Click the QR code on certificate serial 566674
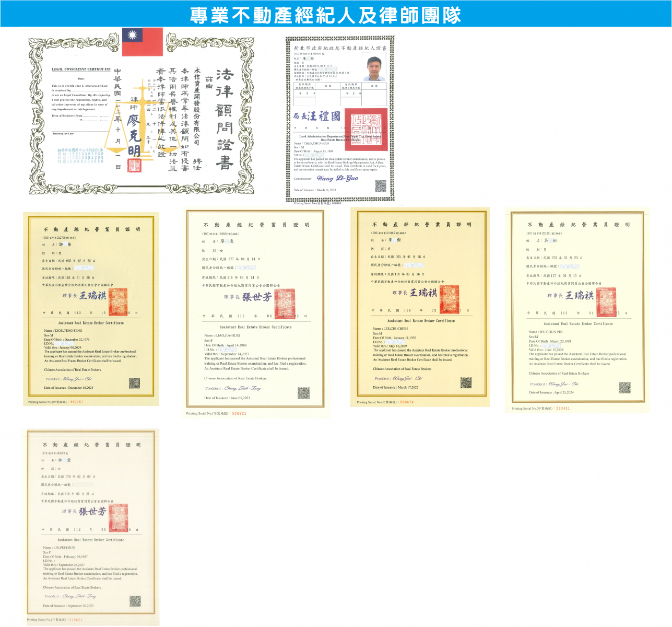This screenshot has height=627, width=672. pos(466,382)
